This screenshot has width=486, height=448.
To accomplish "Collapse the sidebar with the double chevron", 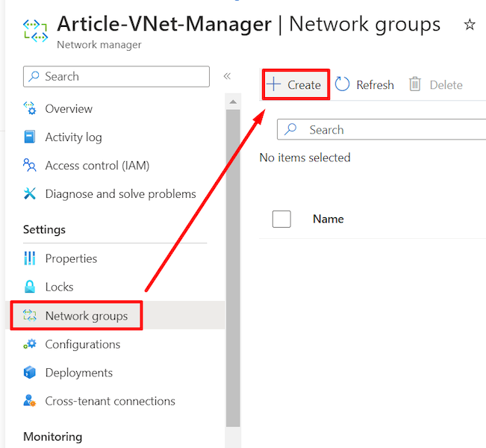I will (x=227, y=76).
